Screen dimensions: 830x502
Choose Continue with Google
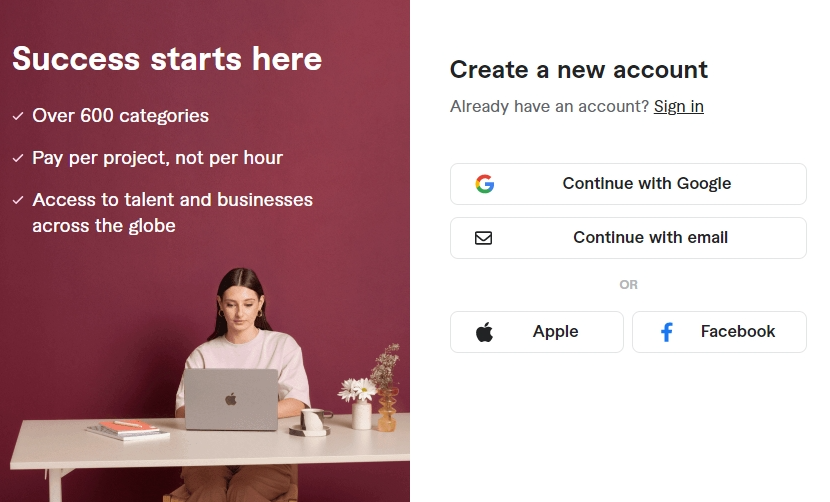(628, 184)
